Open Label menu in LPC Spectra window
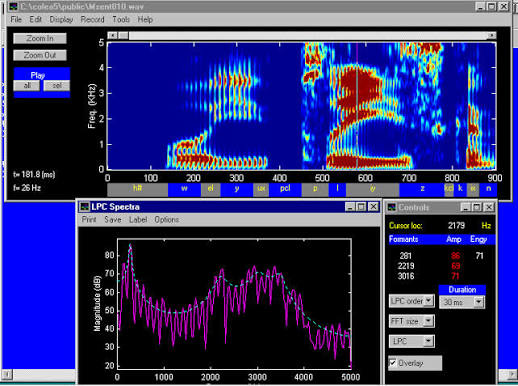Screen dimensions: 518x386 138,220
